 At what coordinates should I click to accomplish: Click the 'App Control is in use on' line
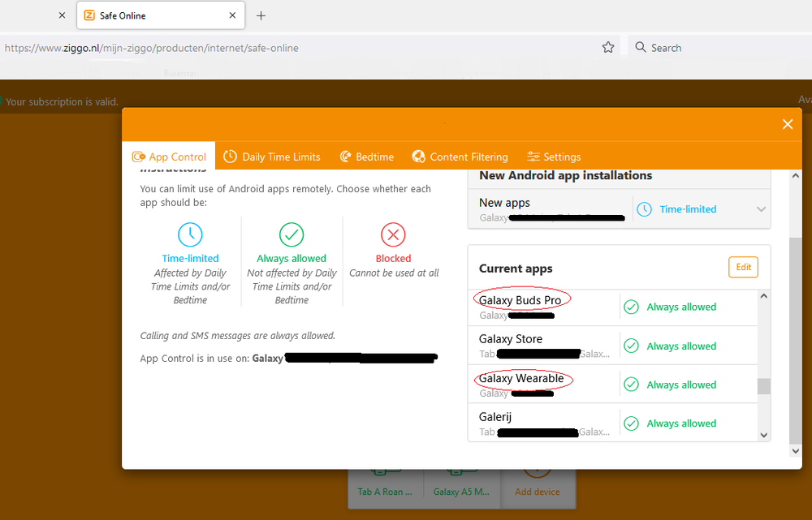tap(289, 358)
